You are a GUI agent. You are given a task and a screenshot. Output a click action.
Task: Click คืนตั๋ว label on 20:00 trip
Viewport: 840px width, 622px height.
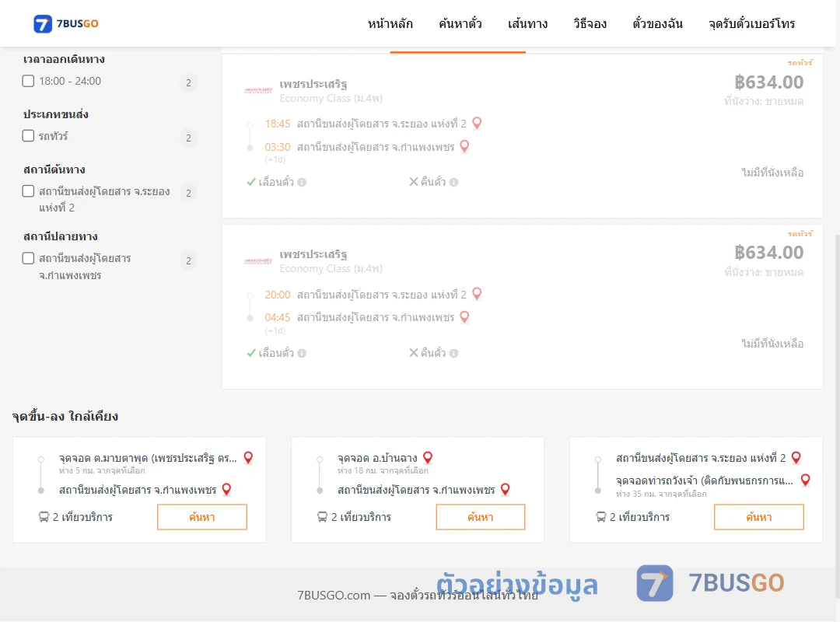[433, 353]
